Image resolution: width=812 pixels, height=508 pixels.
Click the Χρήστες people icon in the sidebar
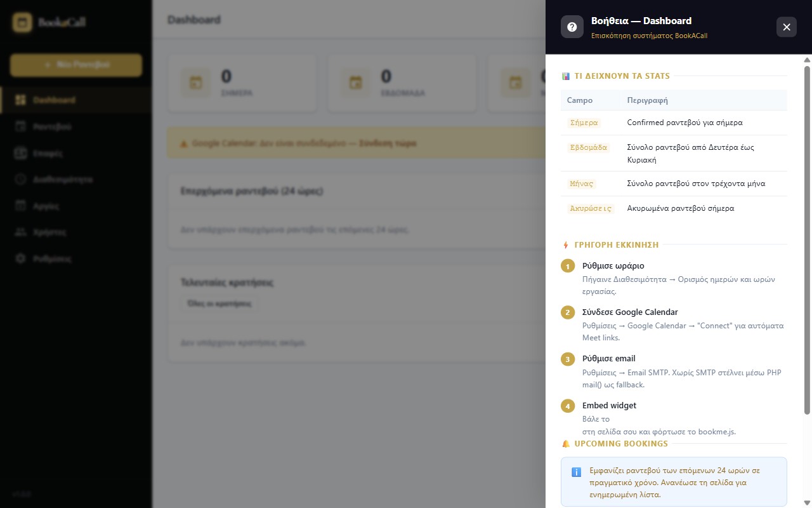pos(21,232)
